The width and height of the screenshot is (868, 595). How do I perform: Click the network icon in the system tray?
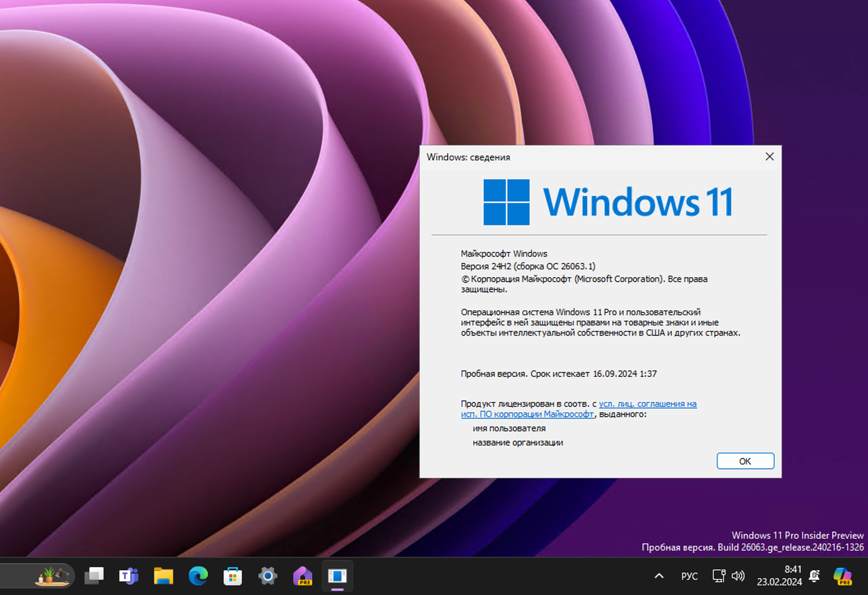[x=718, y=576]
